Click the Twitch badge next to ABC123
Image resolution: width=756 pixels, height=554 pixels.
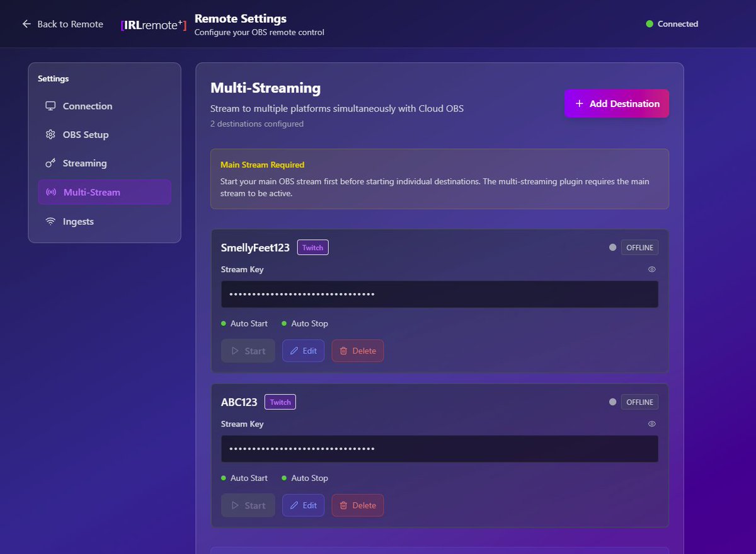click(x=280, y=402)
